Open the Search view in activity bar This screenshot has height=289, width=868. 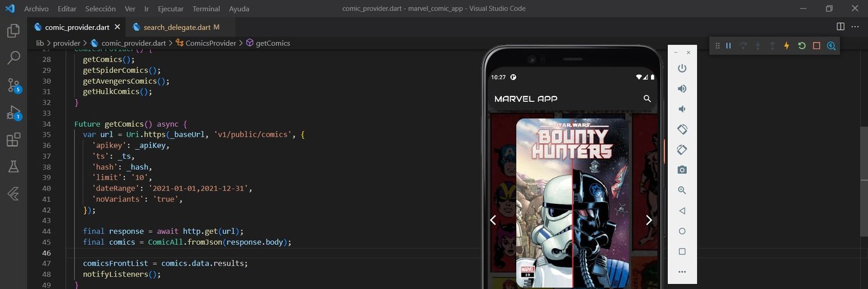tap(13, 58)
